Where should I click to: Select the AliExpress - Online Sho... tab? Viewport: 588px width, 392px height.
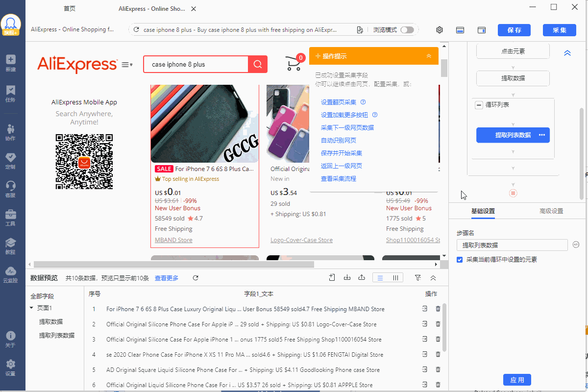click(x=152, y=8)
